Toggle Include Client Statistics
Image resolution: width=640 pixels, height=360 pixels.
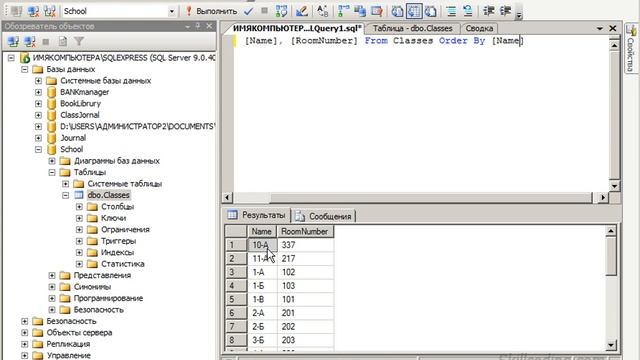pyautogui.click(x=360, y=11)
